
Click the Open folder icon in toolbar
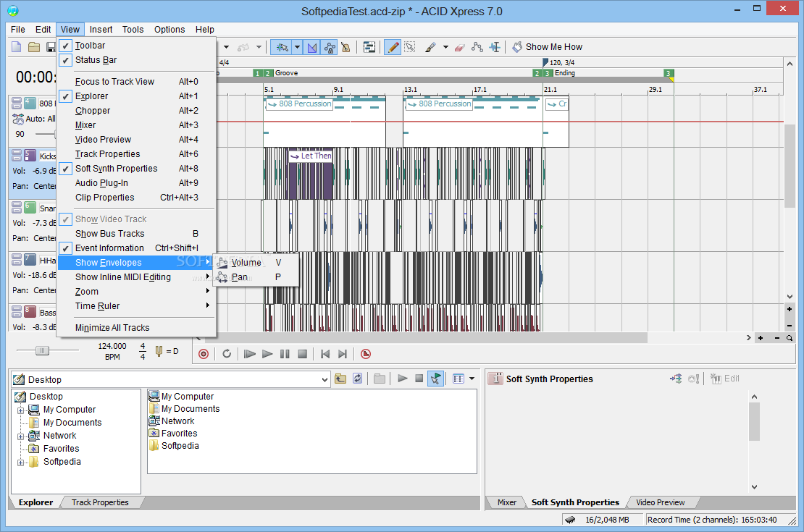point(34,47)
